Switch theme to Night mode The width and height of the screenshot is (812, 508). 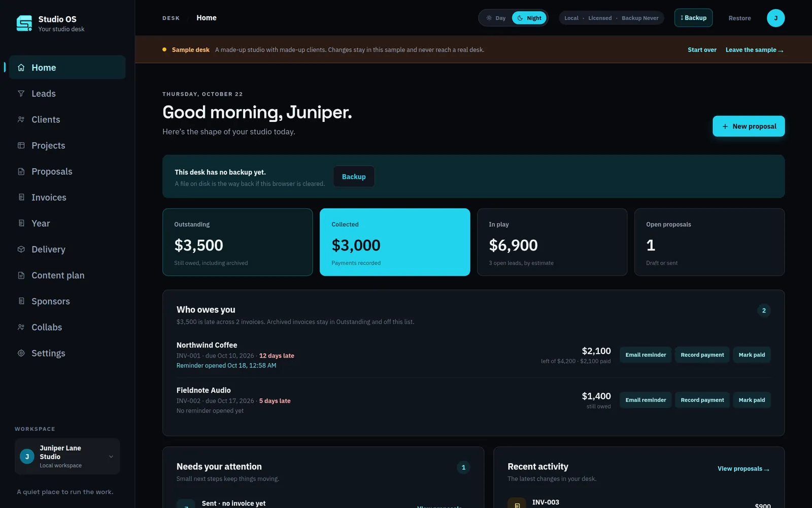(529, 18)
